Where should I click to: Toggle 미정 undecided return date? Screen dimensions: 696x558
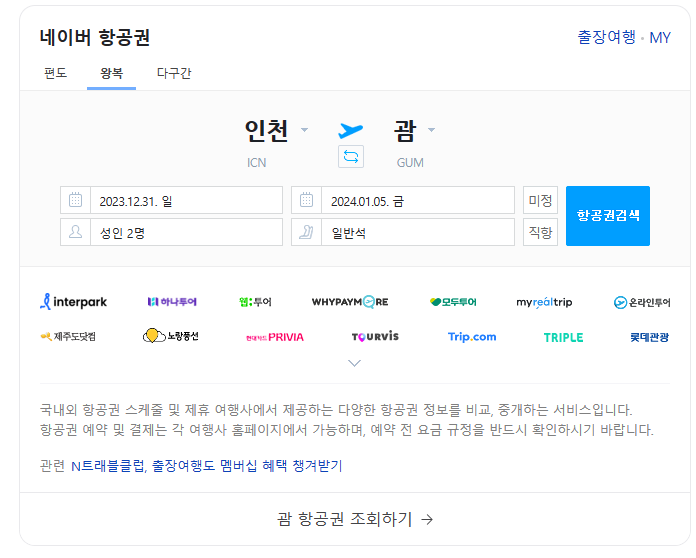(x=540, y=200)
